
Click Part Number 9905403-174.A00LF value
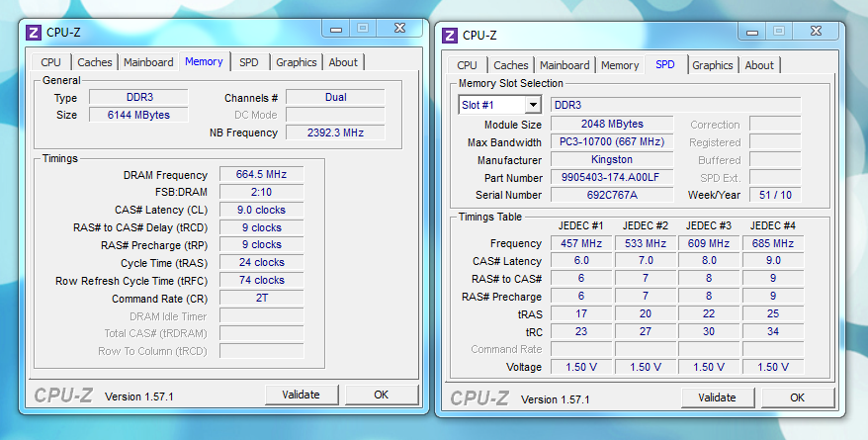point(612,178)
